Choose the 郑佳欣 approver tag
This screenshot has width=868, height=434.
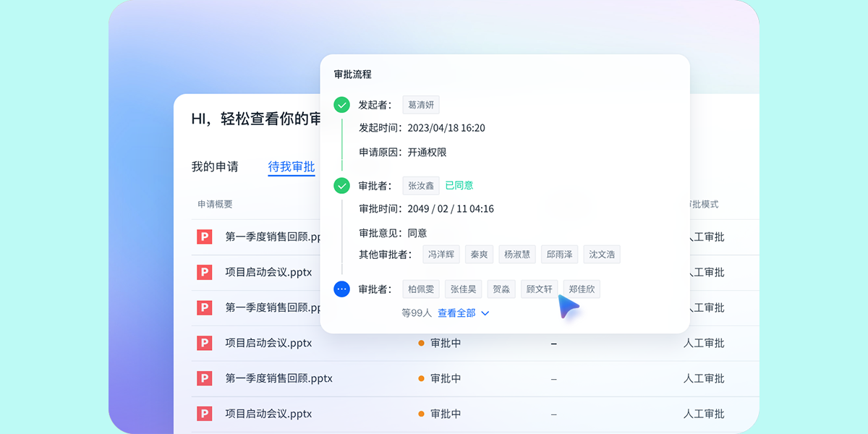pos(582,289)
